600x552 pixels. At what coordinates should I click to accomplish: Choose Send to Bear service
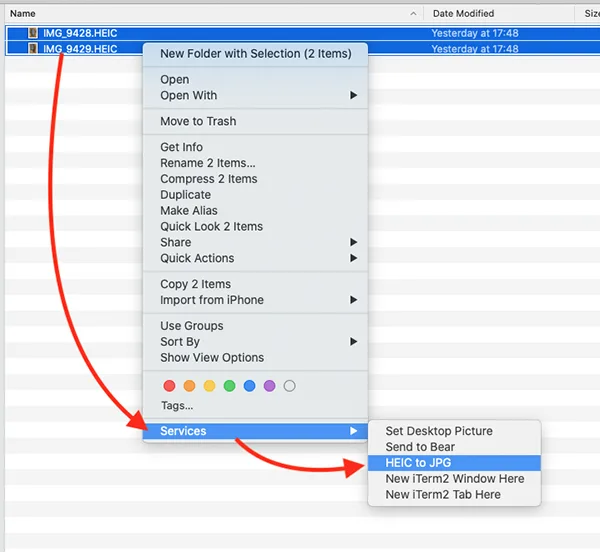455,447
